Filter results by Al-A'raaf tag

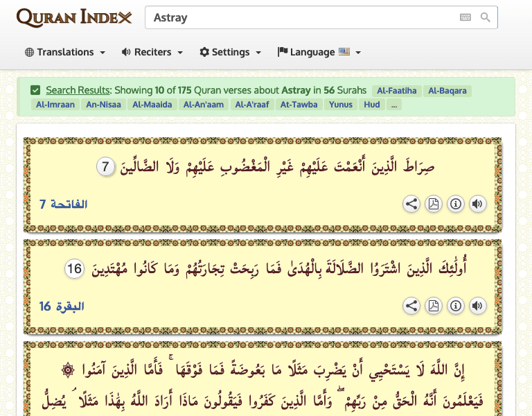252,105
